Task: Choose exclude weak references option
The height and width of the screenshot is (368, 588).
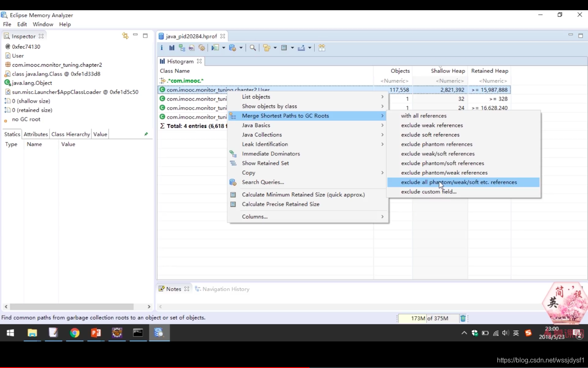Action: click(463, 126)
